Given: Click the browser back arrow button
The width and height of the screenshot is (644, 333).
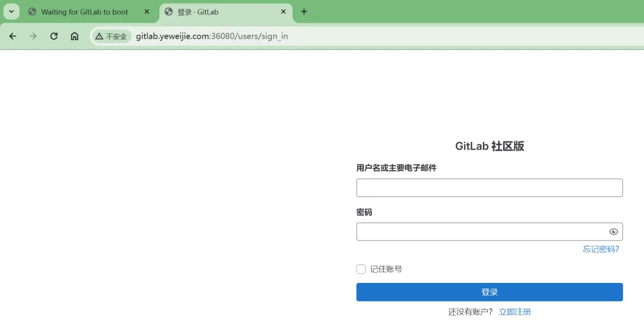Looking at the screenshot, I should click(13, 36).
